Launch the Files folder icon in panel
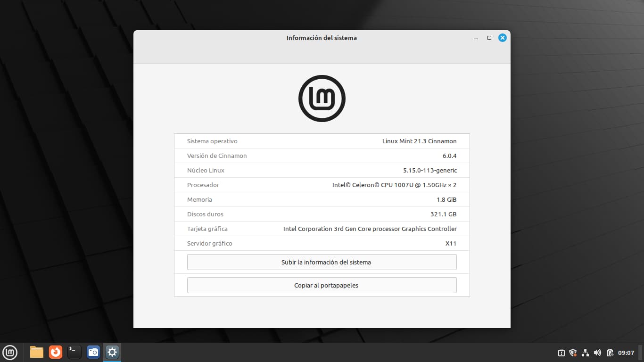The width and height of the screenshot is (644, 362). 37,352
